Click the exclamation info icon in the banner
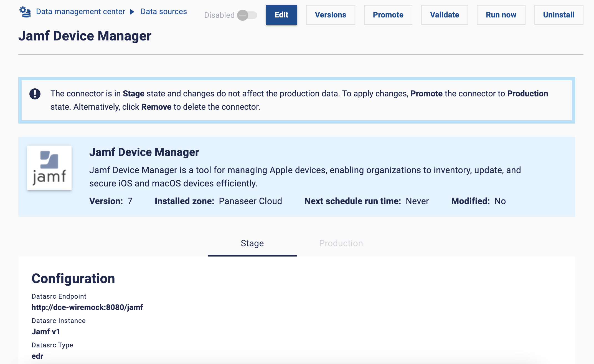 (35, 94)
